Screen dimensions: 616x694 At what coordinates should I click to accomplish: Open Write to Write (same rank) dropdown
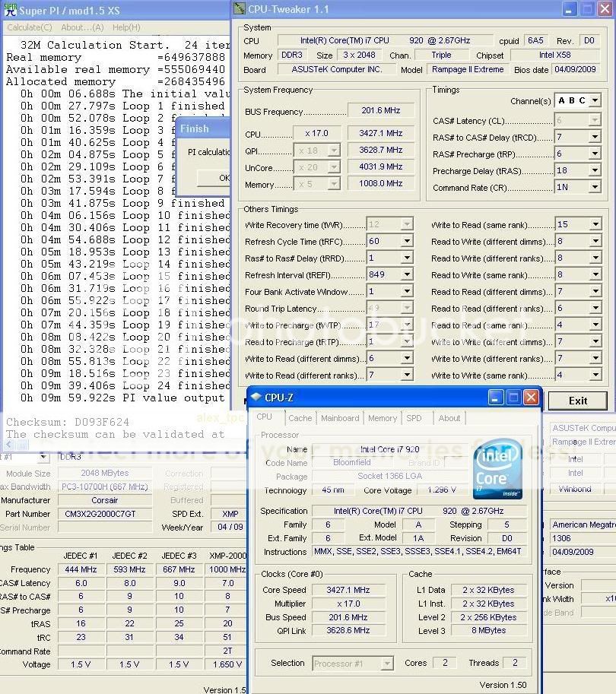[595, 376]
